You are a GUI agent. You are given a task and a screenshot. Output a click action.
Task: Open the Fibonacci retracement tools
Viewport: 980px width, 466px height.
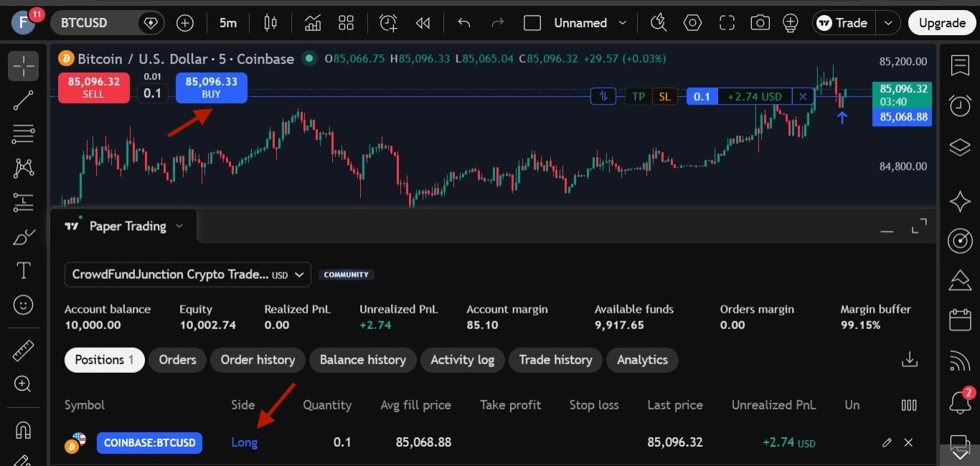(x=24, y=133)
